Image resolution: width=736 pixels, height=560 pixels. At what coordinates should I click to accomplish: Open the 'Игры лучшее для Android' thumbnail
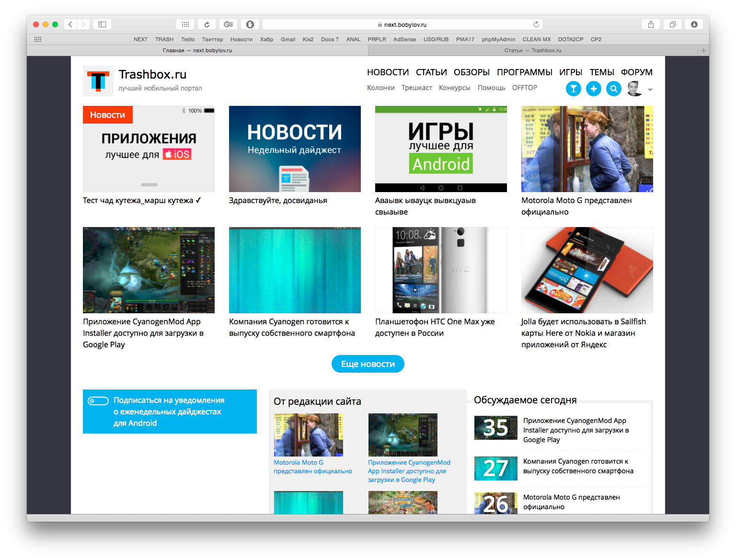pos(441,149)
